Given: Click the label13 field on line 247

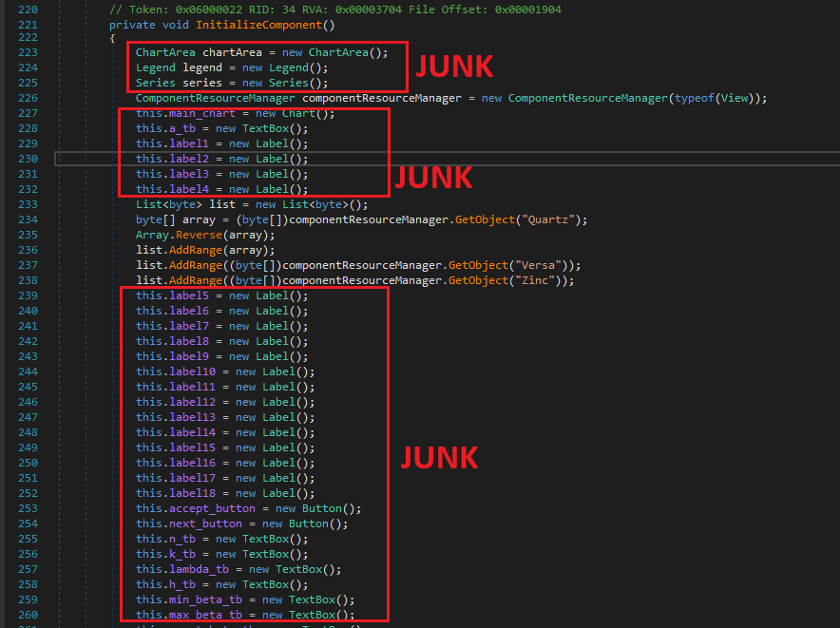Looking at the screenshot, I should [192, 417].
